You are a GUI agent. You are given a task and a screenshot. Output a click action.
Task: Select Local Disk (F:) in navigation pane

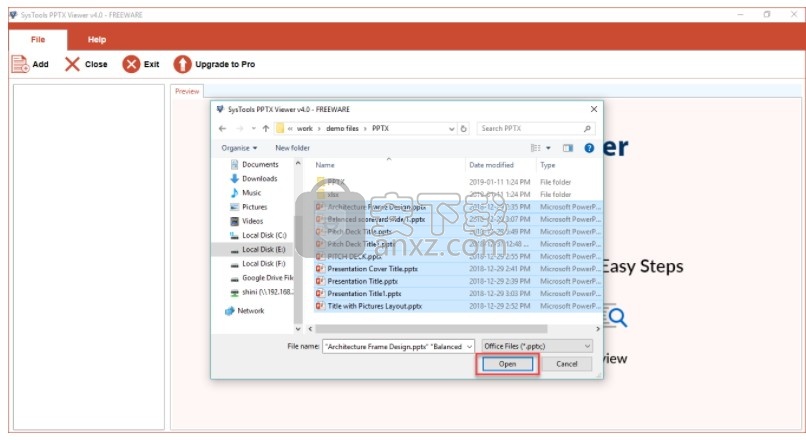click(x=264, y=263)
